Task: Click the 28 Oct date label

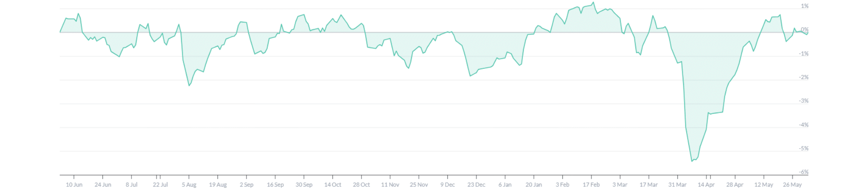Action: tap(362, 185)
